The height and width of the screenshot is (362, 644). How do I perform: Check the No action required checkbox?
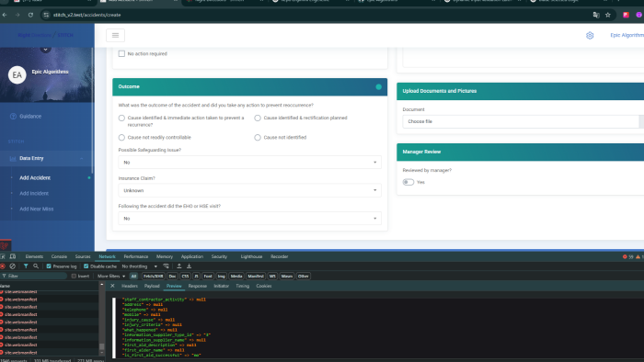(121, 53)
